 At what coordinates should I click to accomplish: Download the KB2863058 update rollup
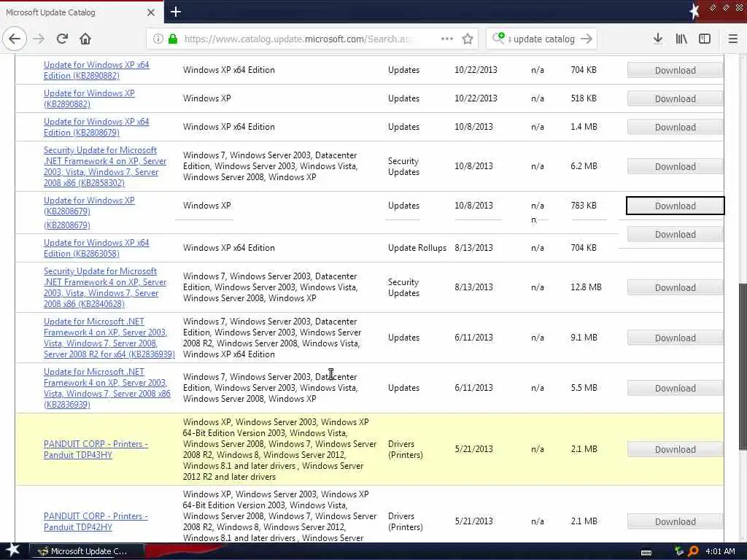pos(675,234)
